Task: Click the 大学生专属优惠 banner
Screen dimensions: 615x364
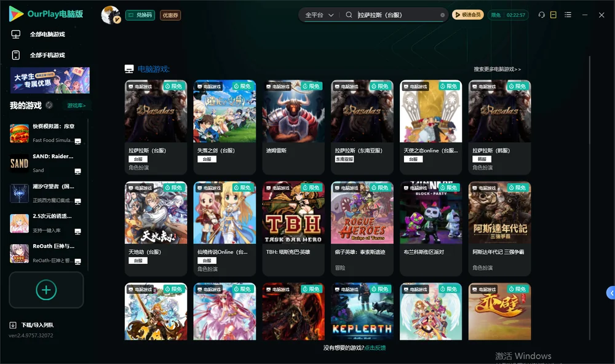Action: point(50,81)
